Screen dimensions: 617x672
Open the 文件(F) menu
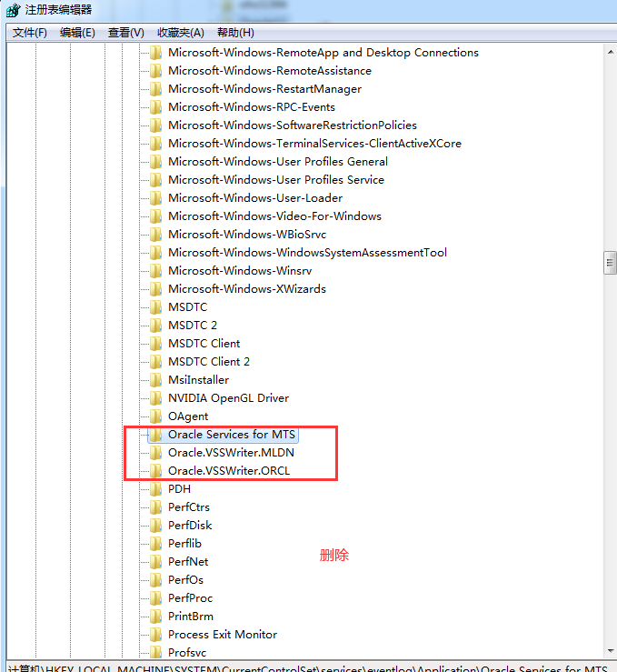point(30,33)
